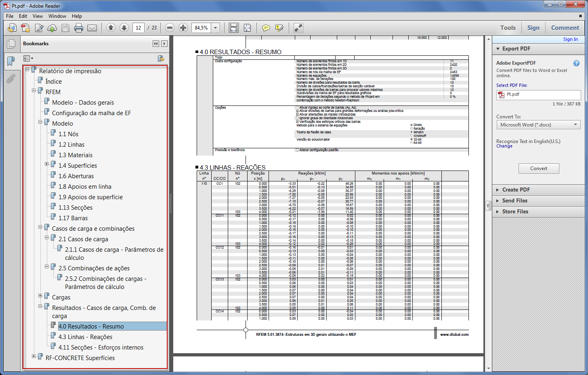Screen dimensions: 588x375
Task: Expand the Create PDF section
Action: coord(498,190)
